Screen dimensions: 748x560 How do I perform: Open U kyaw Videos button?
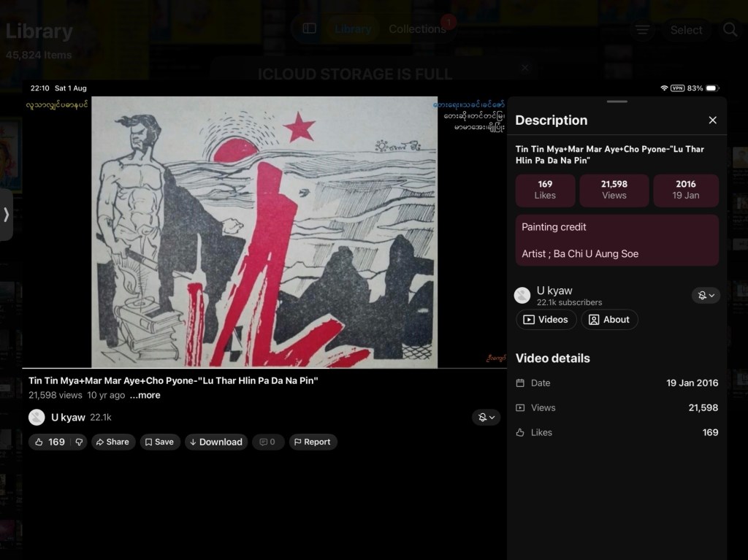pyautogui.click(x=546, y=320)
